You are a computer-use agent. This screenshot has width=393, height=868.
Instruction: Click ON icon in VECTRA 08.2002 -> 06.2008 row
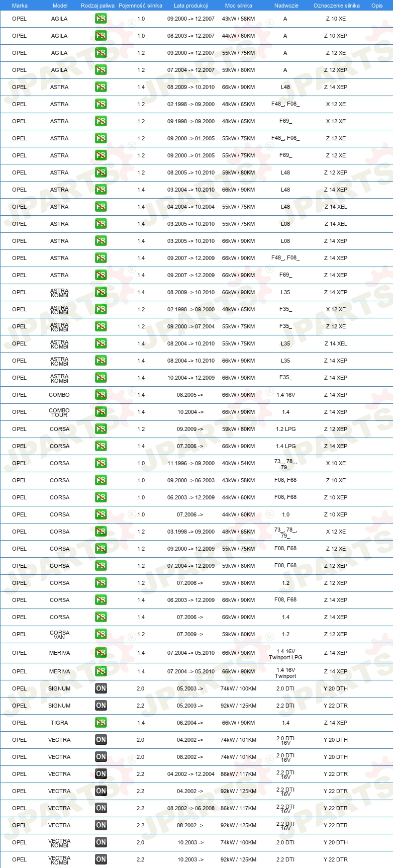pos(101,808)
